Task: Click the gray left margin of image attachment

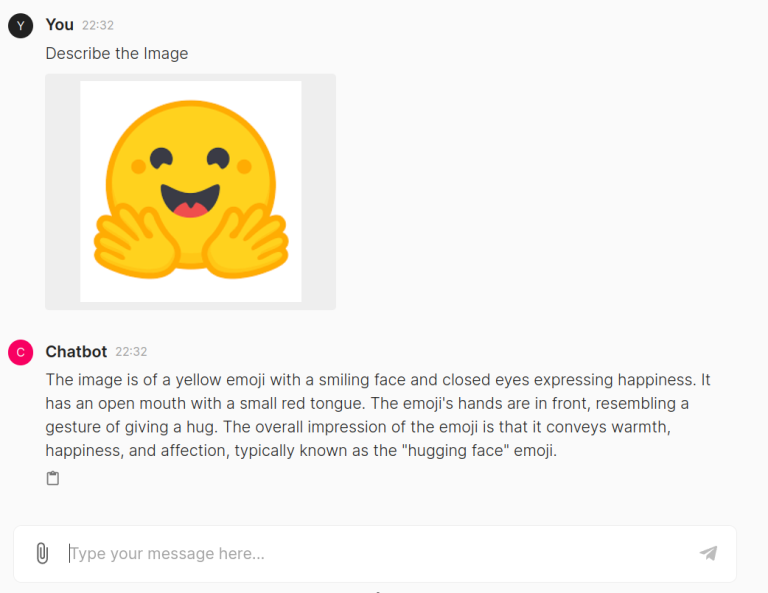Action: click(62, 191)
